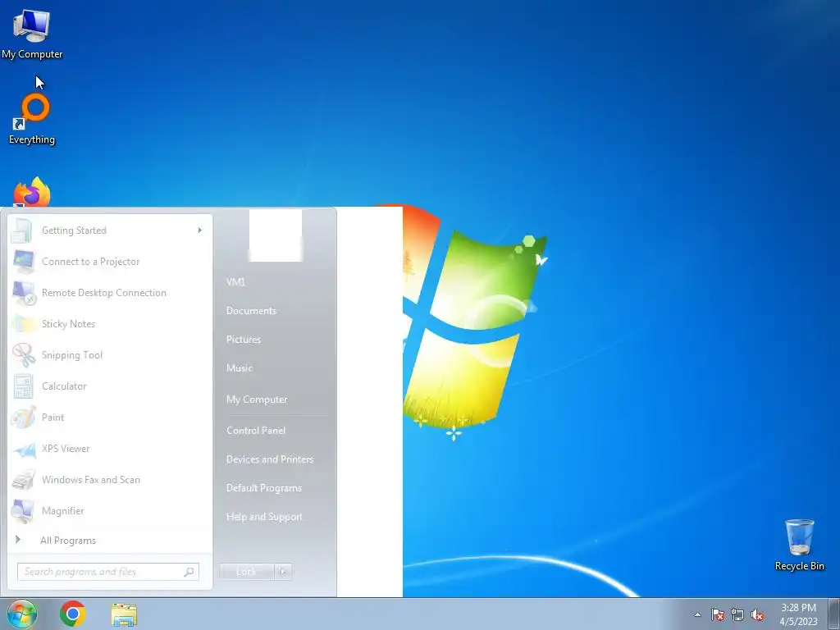Show hidden tray icons arrow
Viewport: 840px width, 630px height.
697,614
